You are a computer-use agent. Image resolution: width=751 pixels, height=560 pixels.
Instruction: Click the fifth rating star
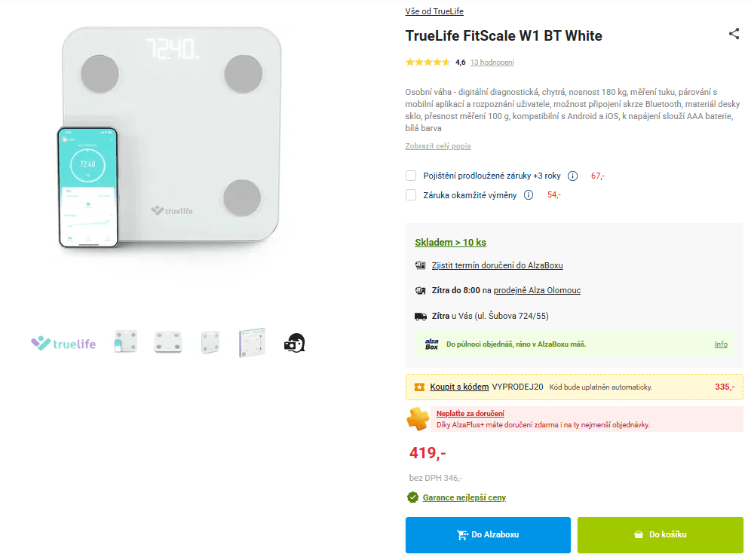pos(446,62)
